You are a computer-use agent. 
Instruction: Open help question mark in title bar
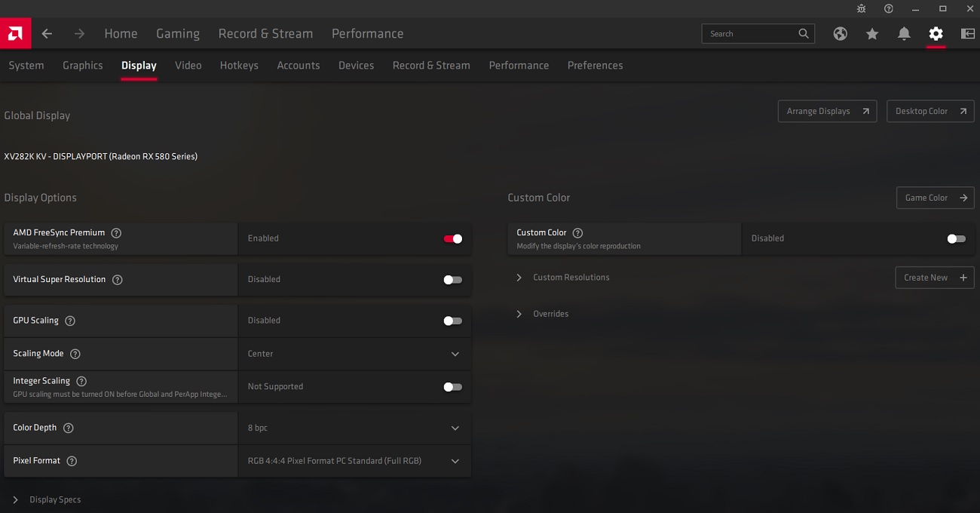[889, 8]
